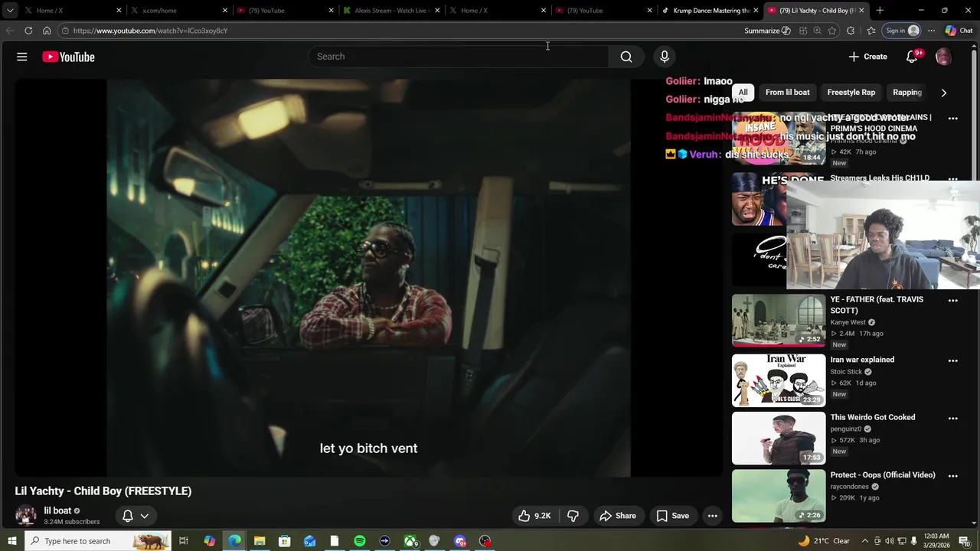Click the video player to pause
The image size is (980, 551).
point(368,278)
